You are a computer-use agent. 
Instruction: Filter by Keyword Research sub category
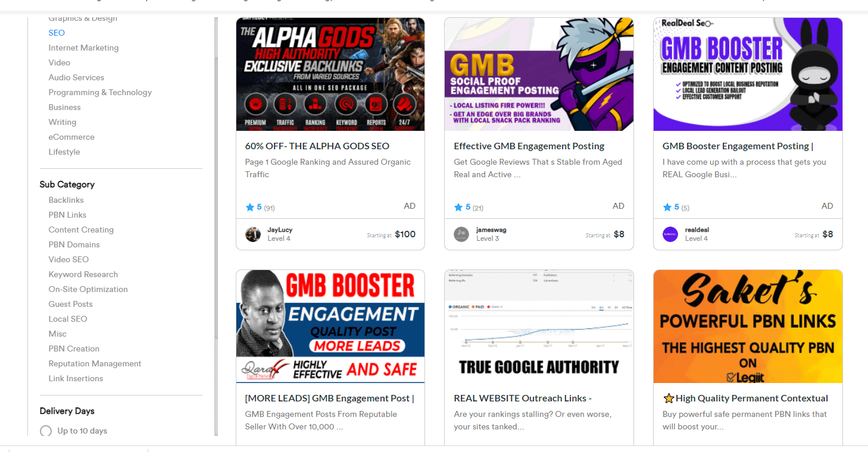coord(83,274)
